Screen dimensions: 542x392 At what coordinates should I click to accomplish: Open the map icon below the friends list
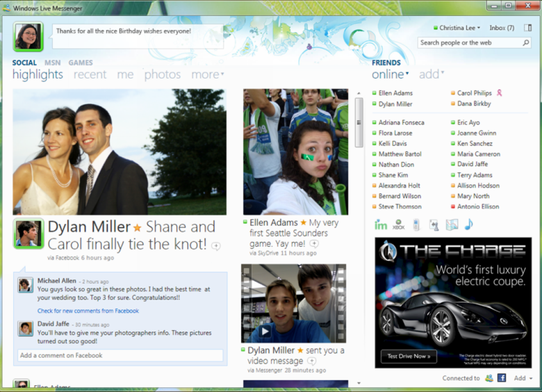[x=452, y=224]
